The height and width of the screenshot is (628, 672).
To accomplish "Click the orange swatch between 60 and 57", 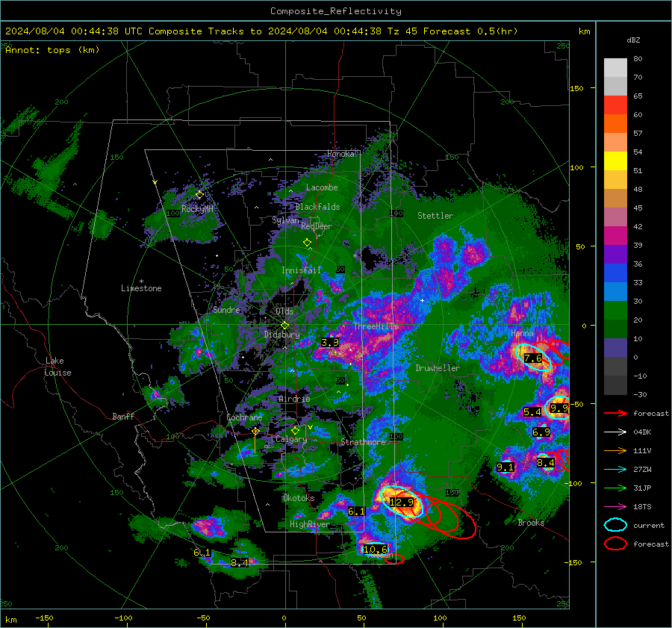I will (615, 124).
